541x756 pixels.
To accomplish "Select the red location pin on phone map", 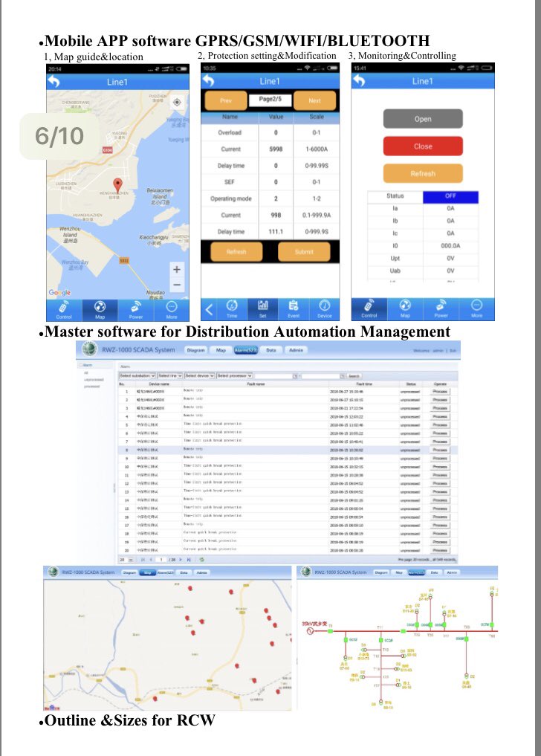I will pyautogui.click(x=117, y=185).
